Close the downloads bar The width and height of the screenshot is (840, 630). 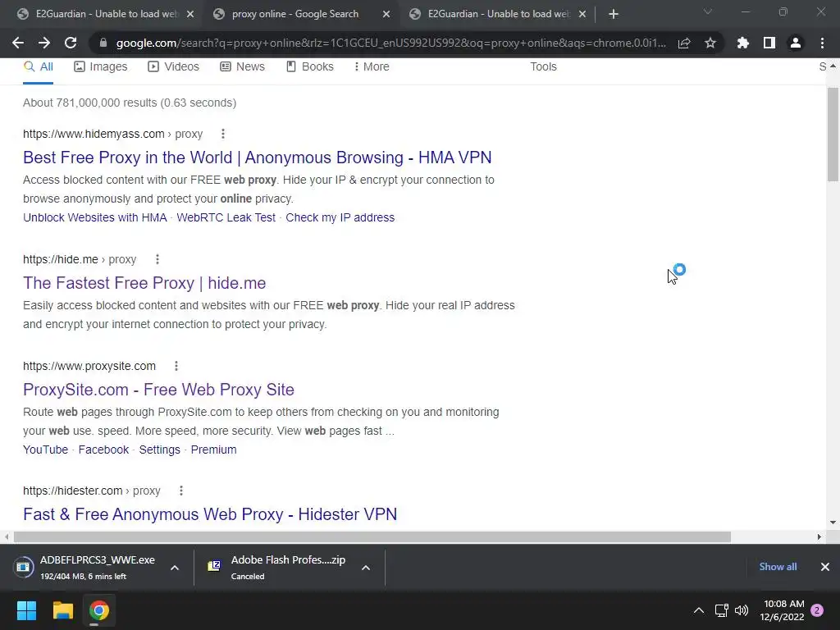click(825, 567)
